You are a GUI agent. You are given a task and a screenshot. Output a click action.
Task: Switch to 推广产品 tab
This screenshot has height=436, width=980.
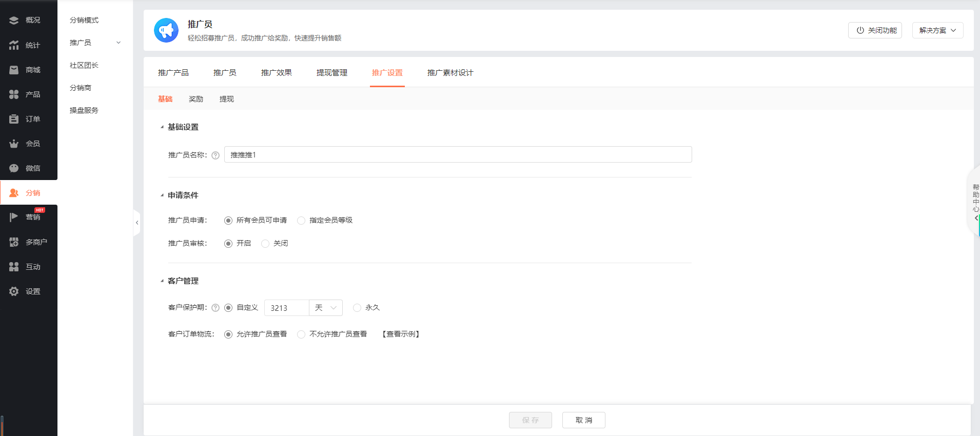[173, 73]
